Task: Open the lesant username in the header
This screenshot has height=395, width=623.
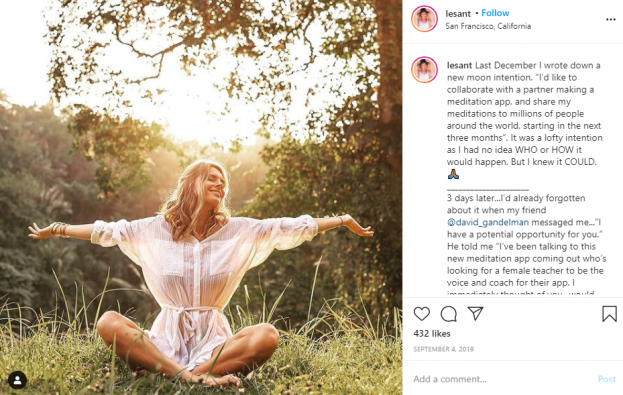Action: 458,14
